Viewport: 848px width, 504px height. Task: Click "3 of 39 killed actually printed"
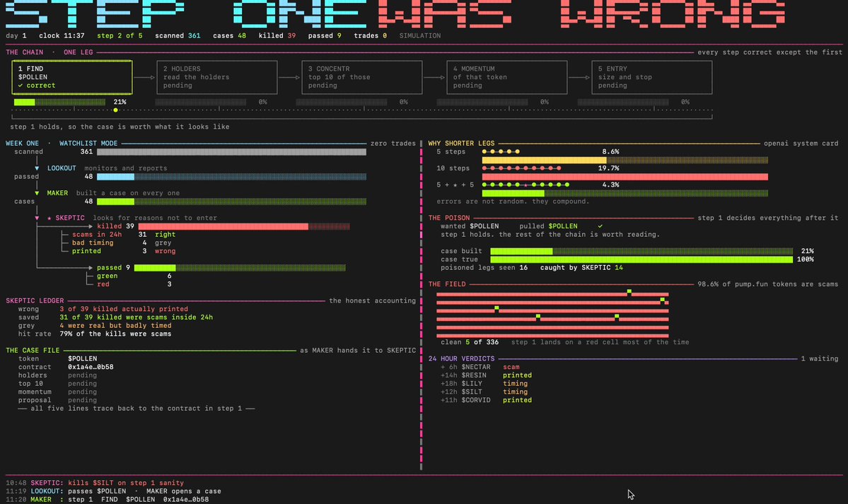click(x=124, y=310)
